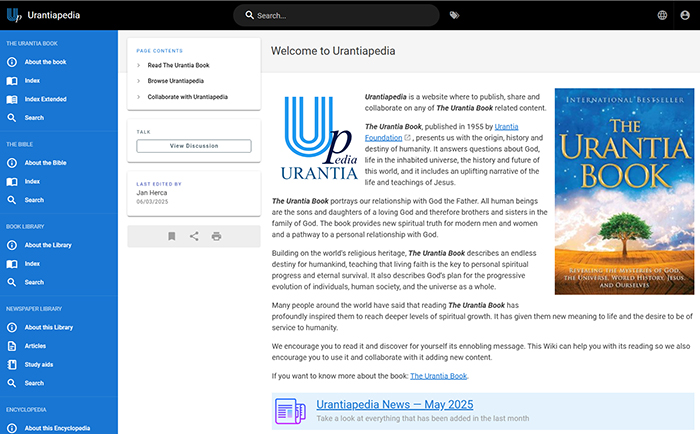Image resolution: width=700 pixels, height=434 pixels.
Task: Click Welcome to Urantiapedia page title
Action: click(333, 51)
